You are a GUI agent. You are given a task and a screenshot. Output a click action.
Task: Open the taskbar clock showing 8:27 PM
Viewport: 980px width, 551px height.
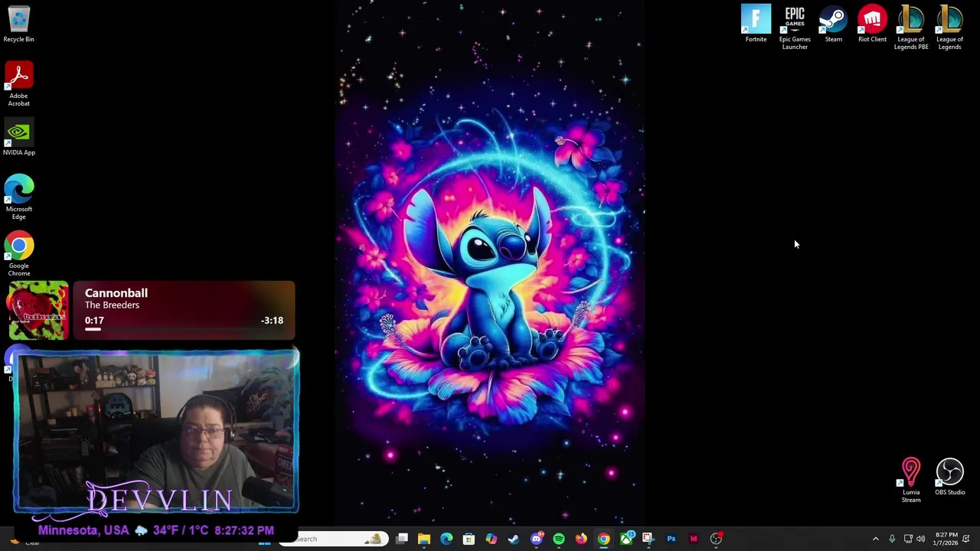(946, 539)
